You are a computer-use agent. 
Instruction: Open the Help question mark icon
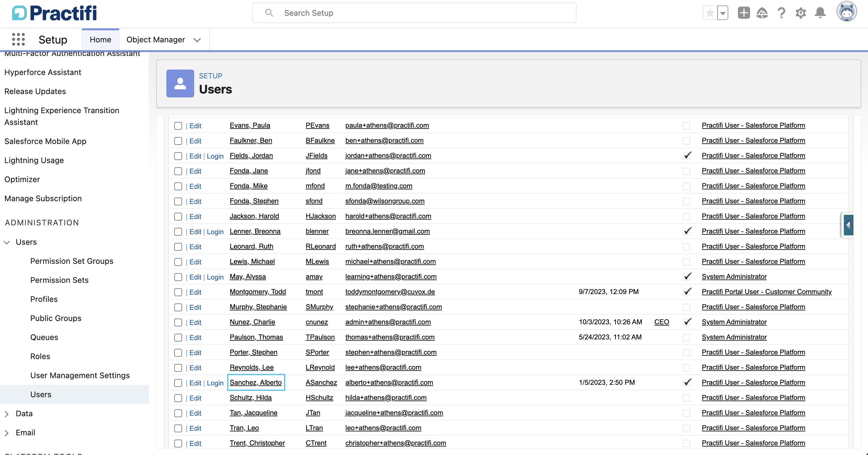(782, 13)
